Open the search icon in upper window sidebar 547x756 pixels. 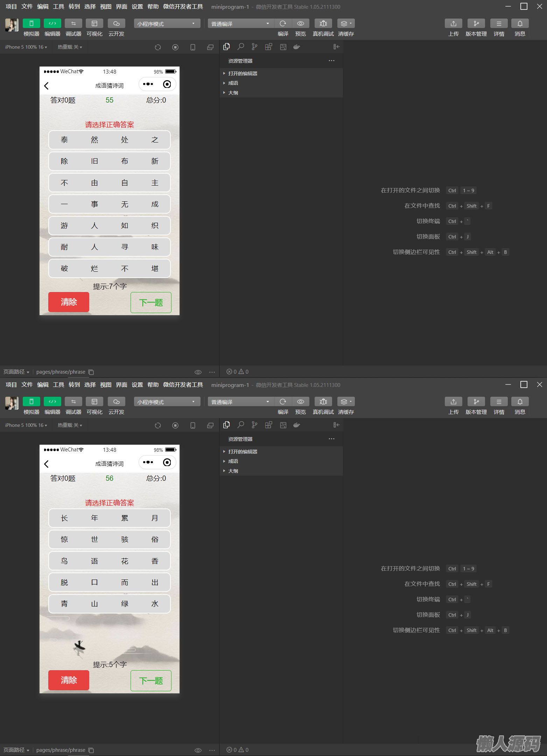click(241, 47)
